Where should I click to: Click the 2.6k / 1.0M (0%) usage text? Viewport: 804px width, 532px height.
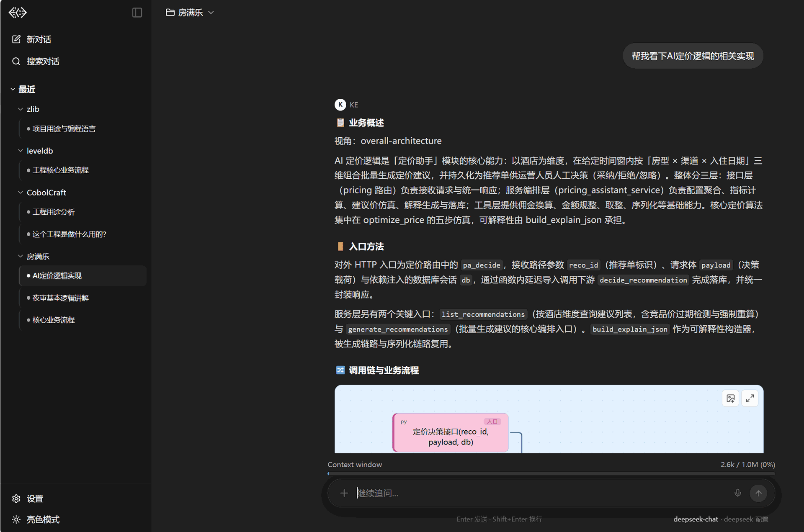click(x=747, y=465)
